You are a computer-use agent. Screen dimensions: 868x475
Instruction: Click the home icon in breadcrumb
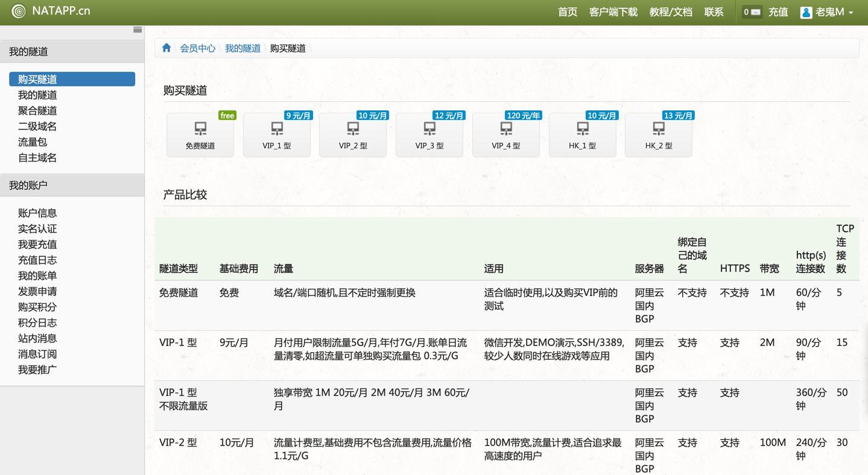coord(166,48)
